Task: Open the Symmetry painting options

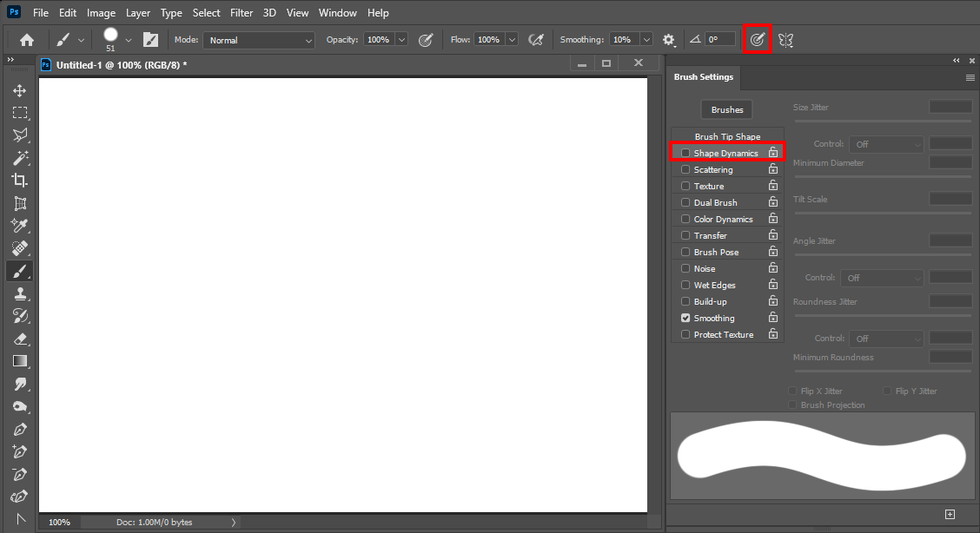Action: [x=786, y=39]
